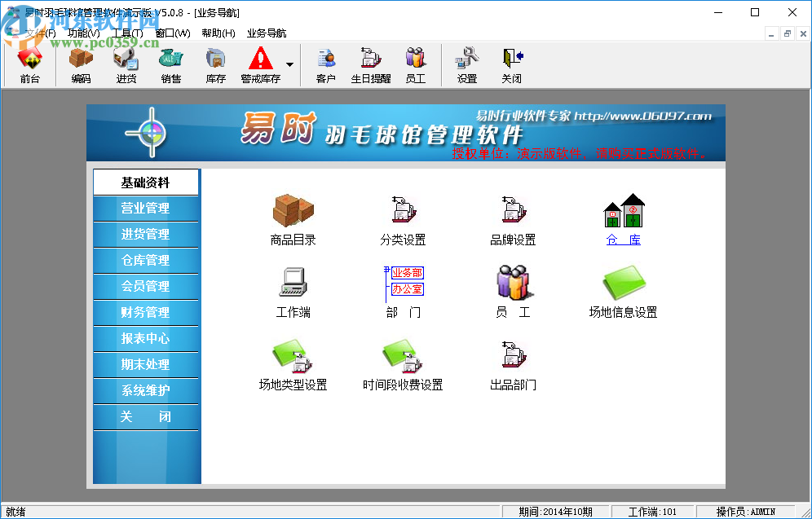The height and width of the screenshot is (519, 812).
Task: Open 生日提醒 (birthday reminder) toolbar icon
Action: tap(370, 64)
